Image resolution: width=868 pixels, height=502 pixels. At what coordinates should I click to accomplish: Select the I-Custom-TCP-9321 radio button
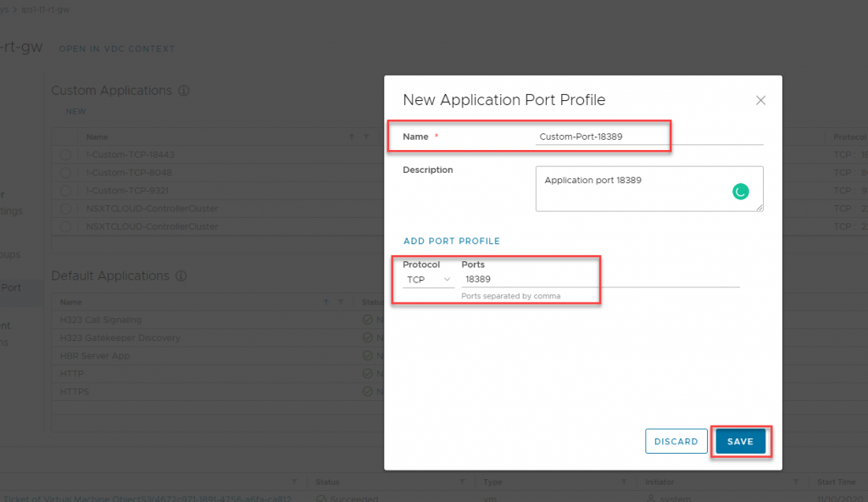65,191
